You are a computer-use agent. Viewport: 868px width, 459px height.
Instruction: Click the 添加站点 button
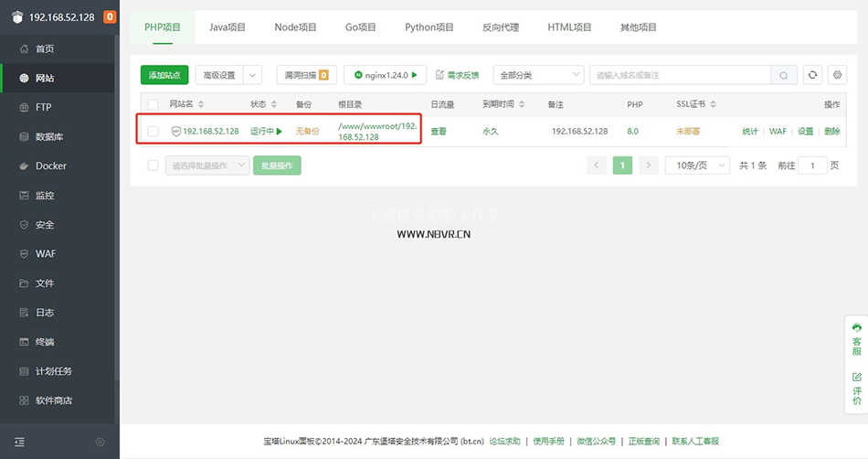(164, 75)
